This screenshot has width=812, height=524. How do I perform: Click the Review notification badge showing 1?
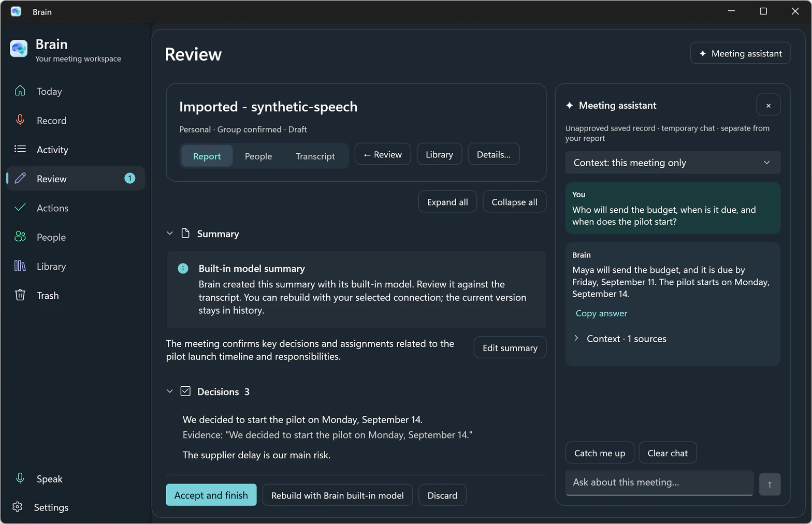click(129, 178)
